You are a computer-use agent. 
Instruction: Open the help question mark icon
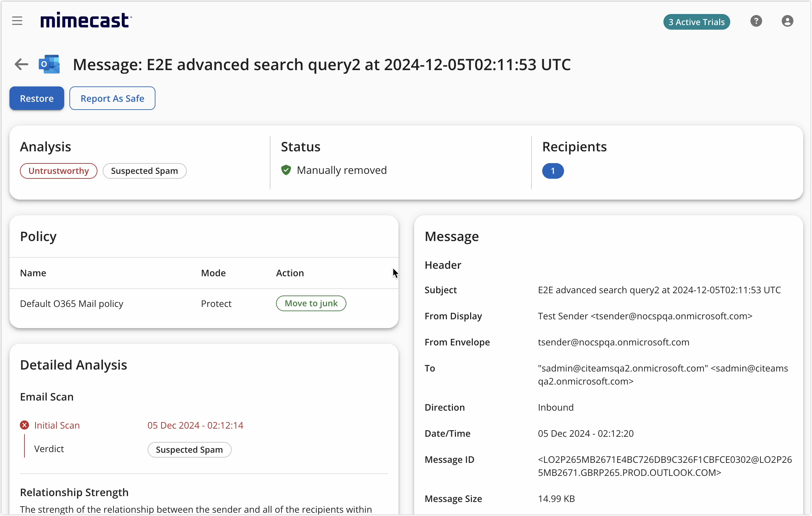tap(756, 21)
